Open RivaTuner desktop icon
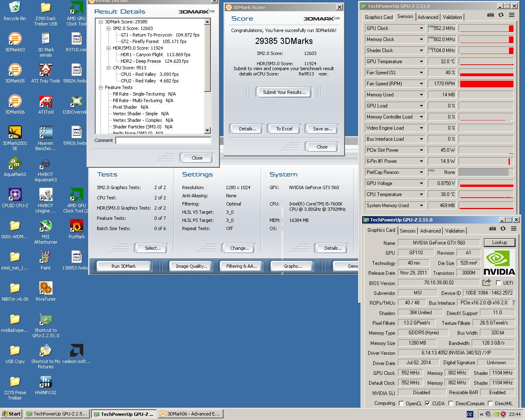The image size is (525, 420). 46,292
